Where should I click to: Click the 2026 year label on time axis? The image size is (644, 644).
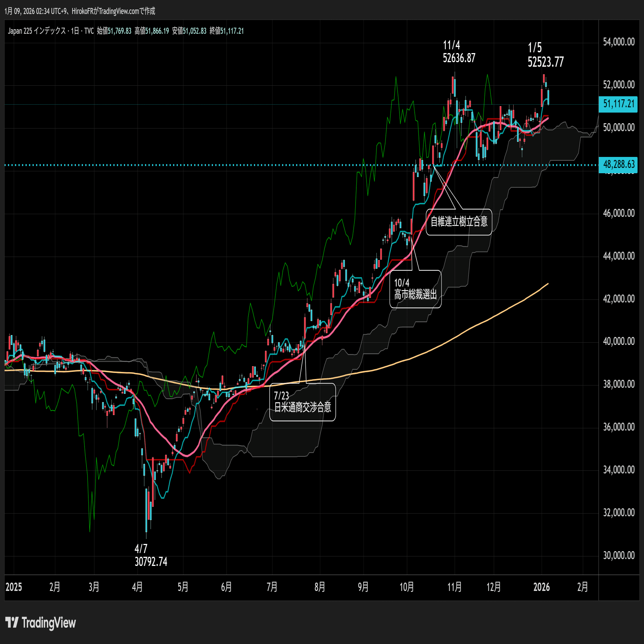point(542,587)
